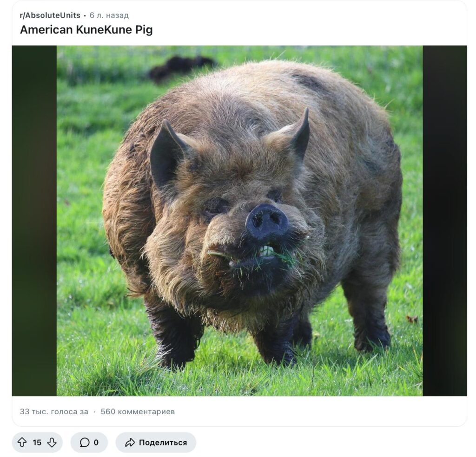This screenshot has height=457, width=476.
Task: Click the vote count number 15
Action: [37, 443]
